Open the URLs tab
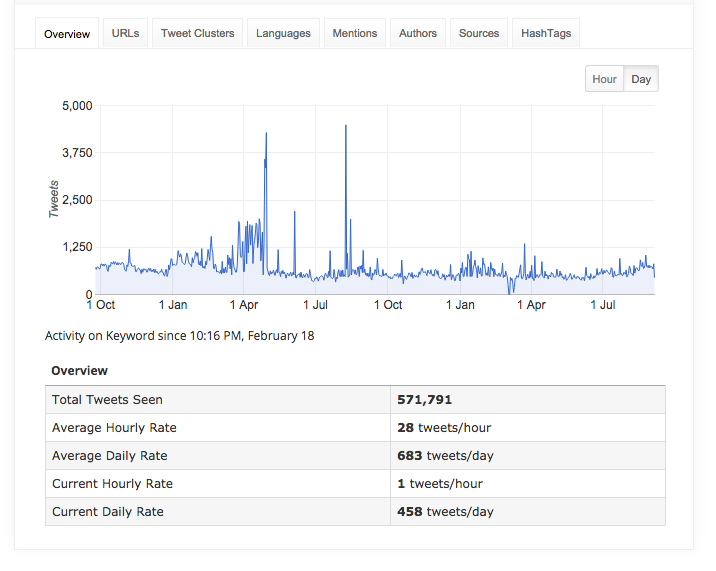 [x=126, y=33]
